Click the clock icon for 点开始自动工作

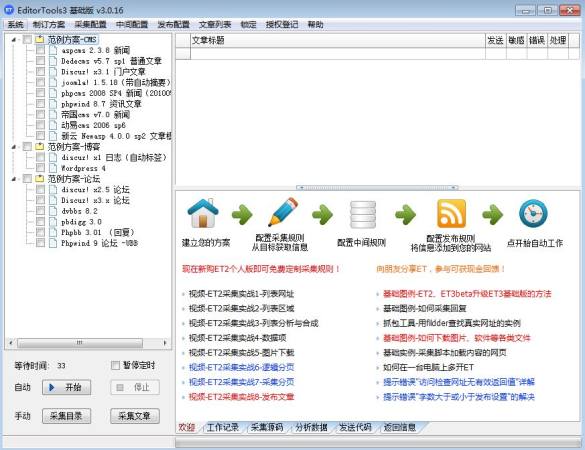click(x=533, y=213)
